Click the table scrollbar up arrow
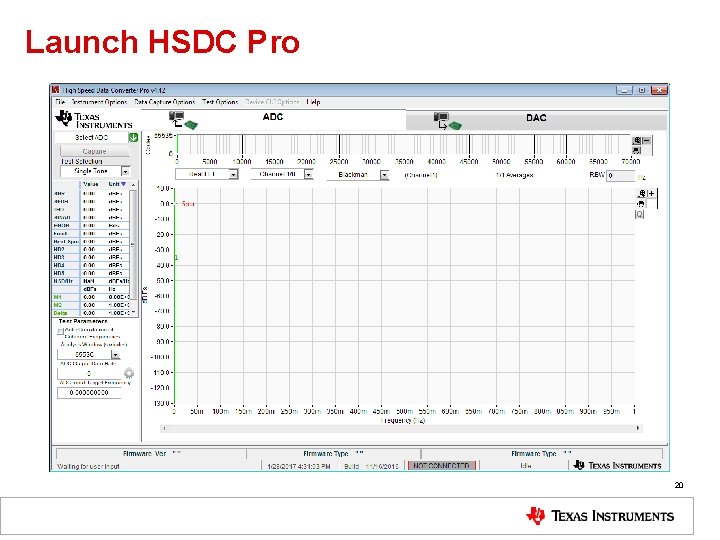The width and height of the screenshot is (720, 540). coord(133,185)
